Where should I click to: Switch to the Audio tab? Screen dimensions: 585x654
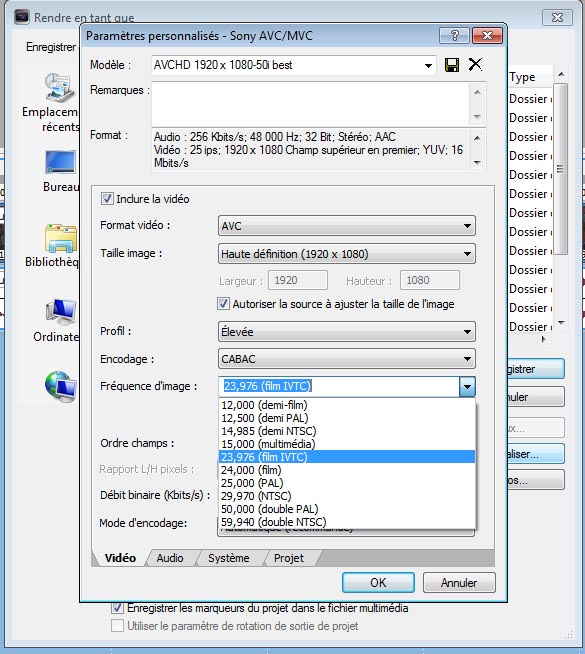pyautogui.click(x=170, y=558)
